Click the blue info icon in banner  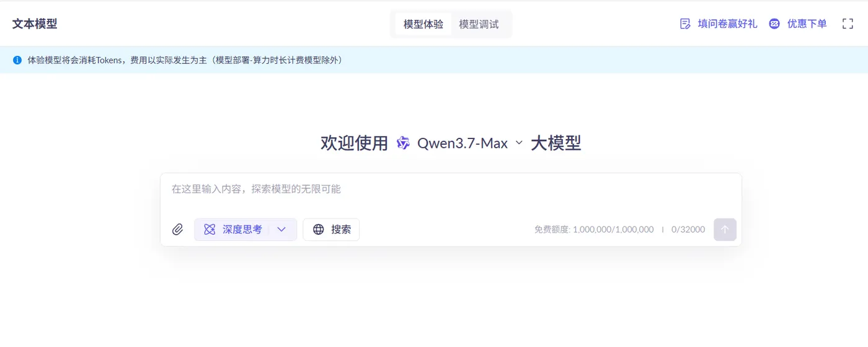pos(17,60)
